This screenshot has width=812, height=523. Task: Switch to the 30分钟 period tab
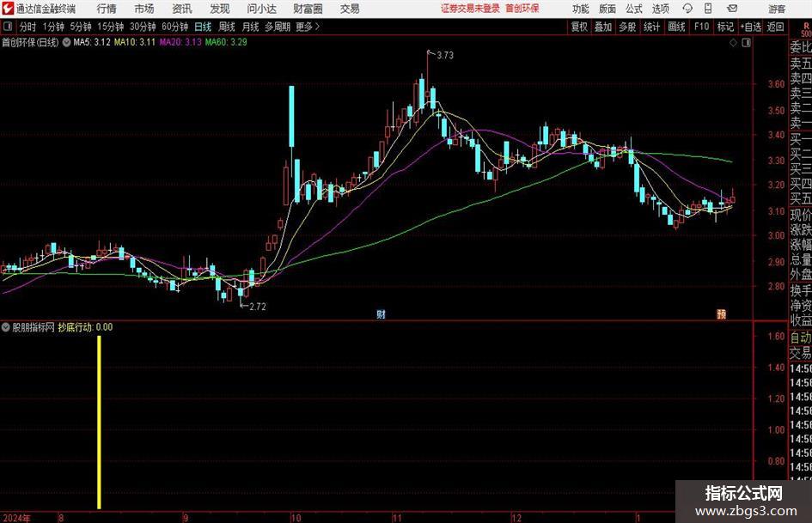click(x=143, y=27)
